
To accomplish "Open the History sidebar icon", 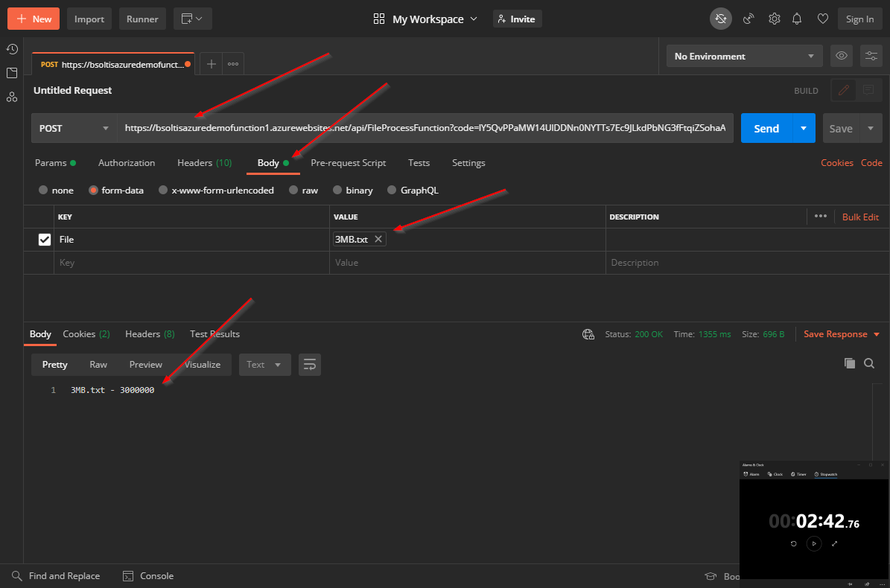I will point(12,49).
